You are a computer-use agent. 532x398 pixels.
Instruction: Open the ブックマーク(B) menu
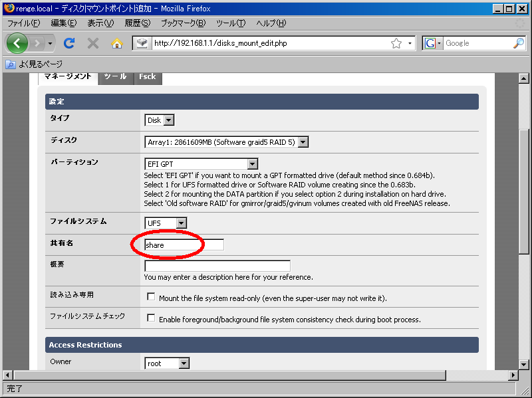(184, 23)
